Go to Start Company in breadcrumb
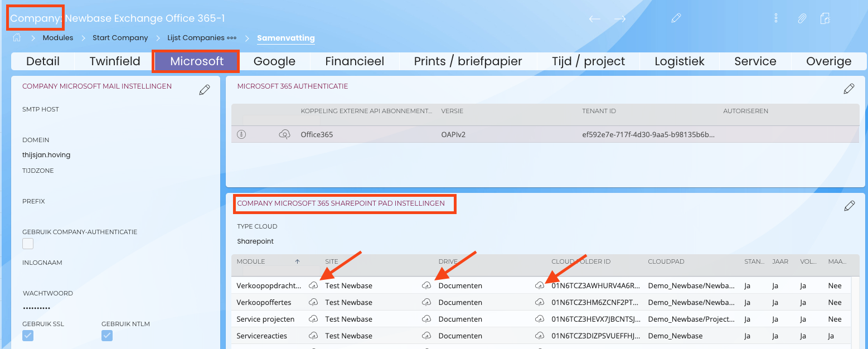Viewport: 868px width, 349px height. (x=120, y=38)
